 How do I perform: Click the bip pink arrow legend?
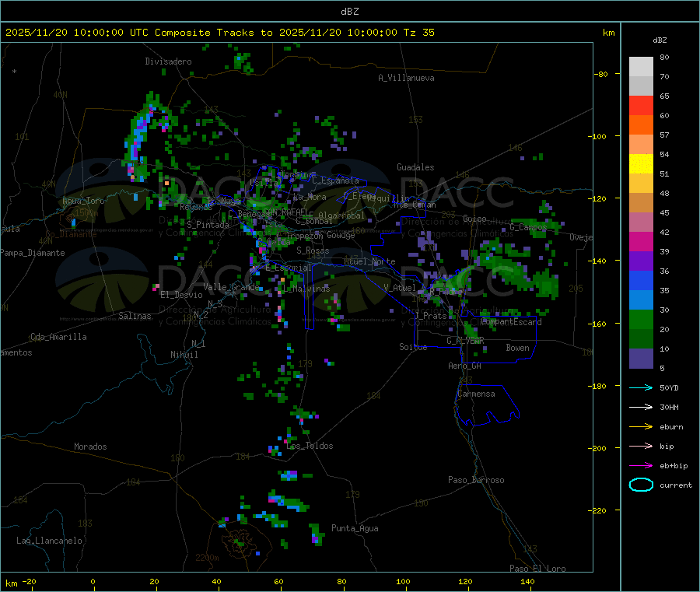point(641,446)
